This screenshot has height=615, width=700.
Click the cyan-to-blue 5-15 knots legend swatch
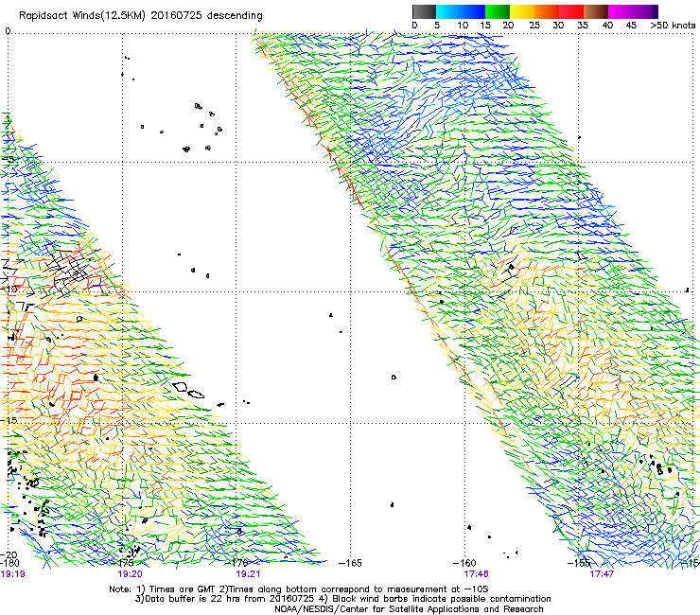click(x=461, y=11)
